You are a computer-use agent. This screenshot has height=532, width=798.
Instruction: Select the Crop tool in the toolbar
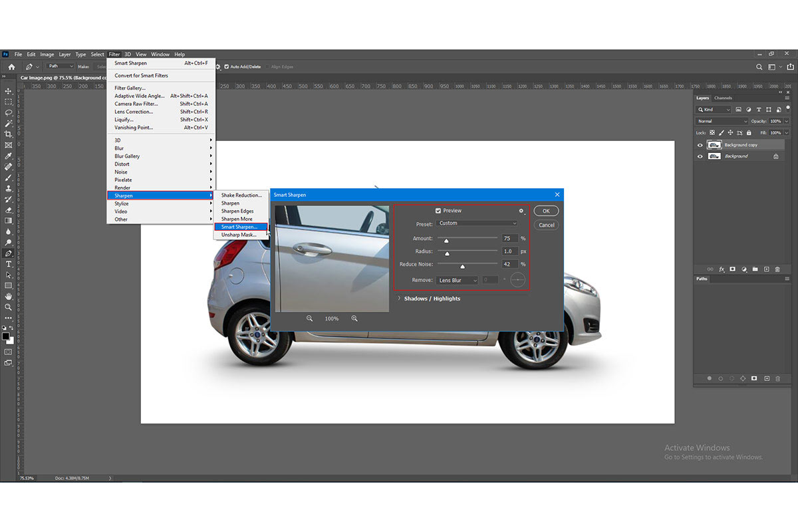click(9, 134)
